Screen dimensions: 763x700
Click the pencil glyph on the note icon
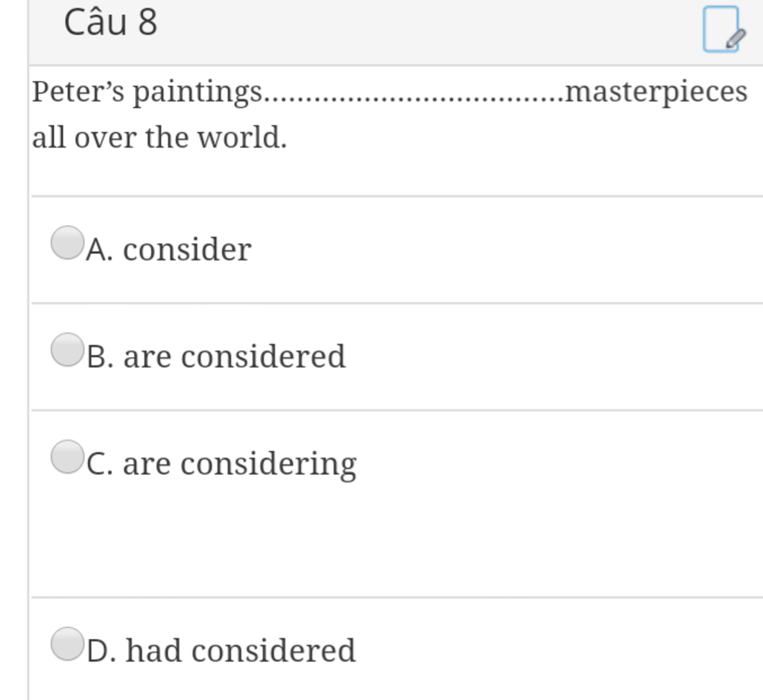[735, 39]
